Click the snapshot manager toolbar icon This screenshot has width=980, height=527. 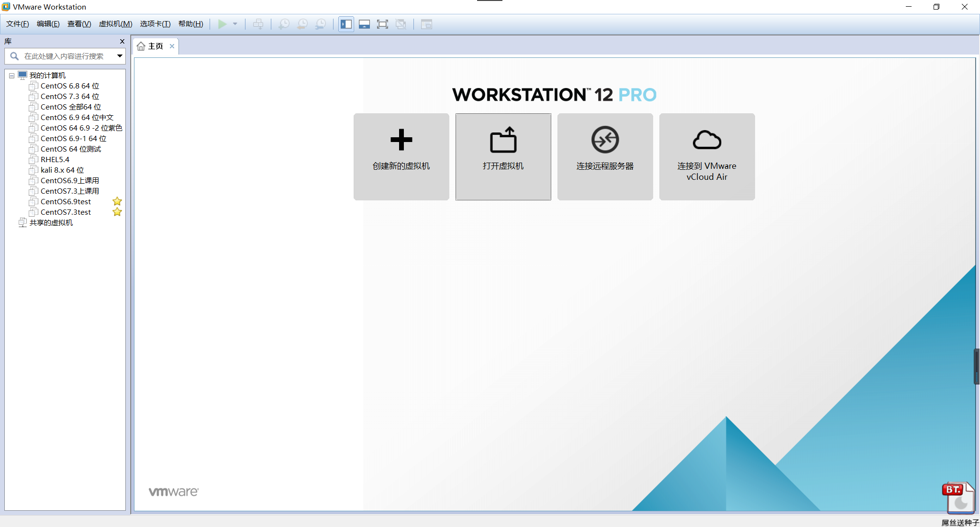321,24
